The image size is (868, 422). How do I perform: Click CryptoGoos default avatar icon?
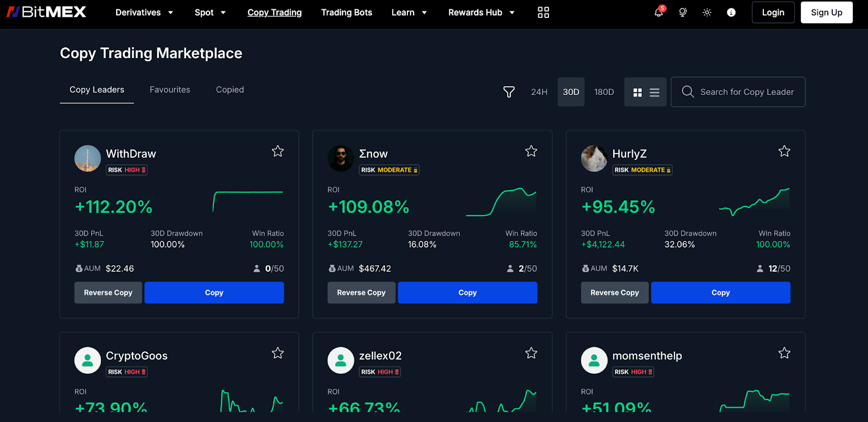point(87,360)
